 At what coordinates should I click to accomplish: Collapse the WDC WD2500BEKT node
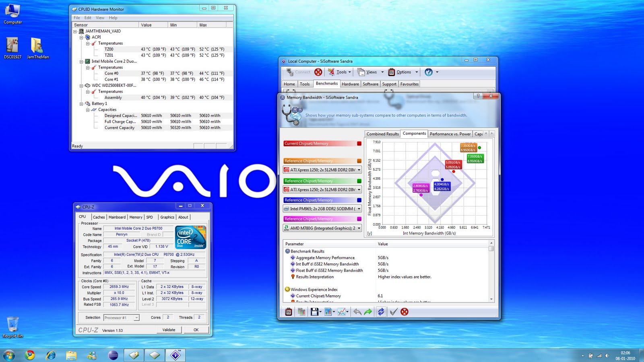(x=81, y=86)
